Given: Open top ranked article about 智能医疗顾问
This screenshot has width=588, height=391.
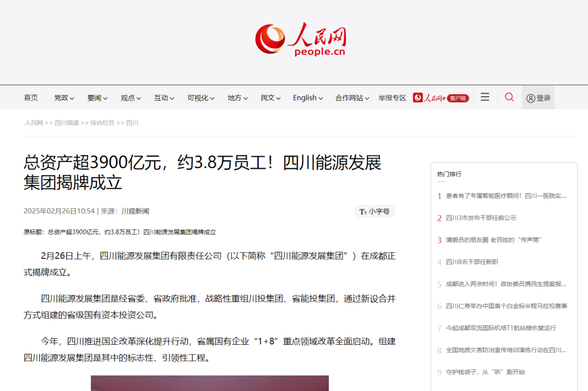Looking at the screenshot, I should (506, 196).
